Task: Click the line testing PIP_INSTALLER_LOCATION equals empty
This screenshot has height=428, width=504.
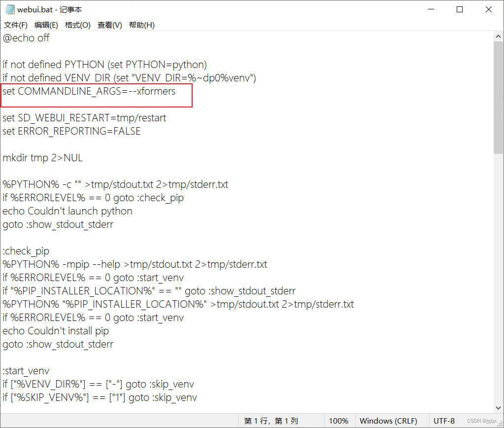Action: [x=149, y=291]
